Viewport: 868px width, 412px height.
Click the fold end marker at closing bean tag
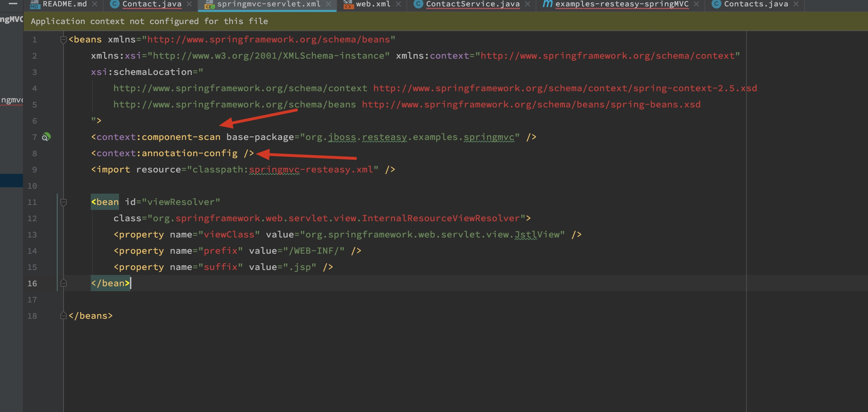(64, 283)
